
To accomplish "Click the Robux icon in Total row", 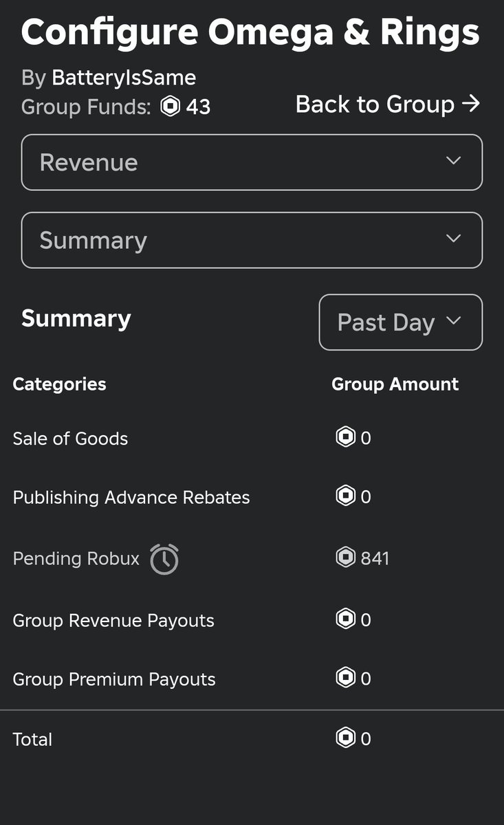I will click(345, 738).
